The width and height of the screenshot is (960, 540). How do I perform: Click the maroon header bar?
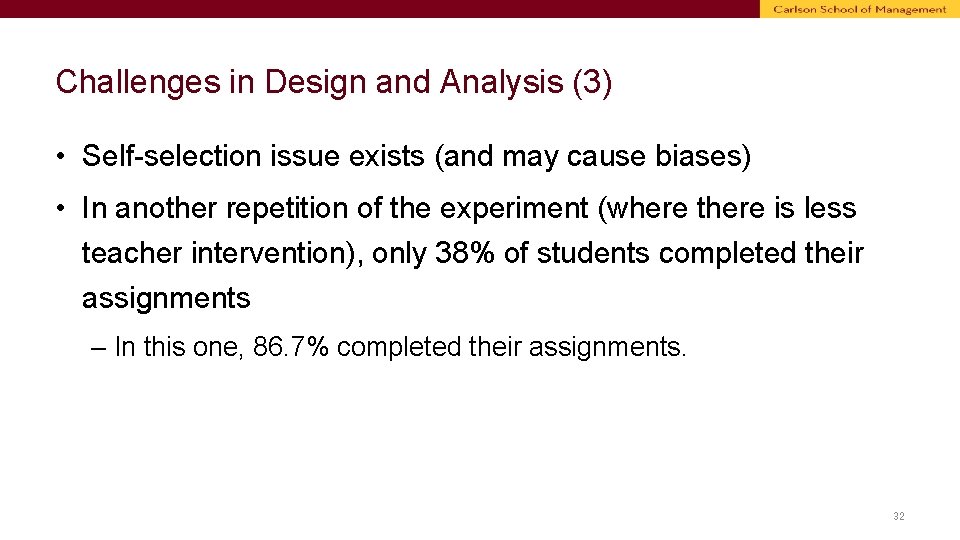[380, 9]
